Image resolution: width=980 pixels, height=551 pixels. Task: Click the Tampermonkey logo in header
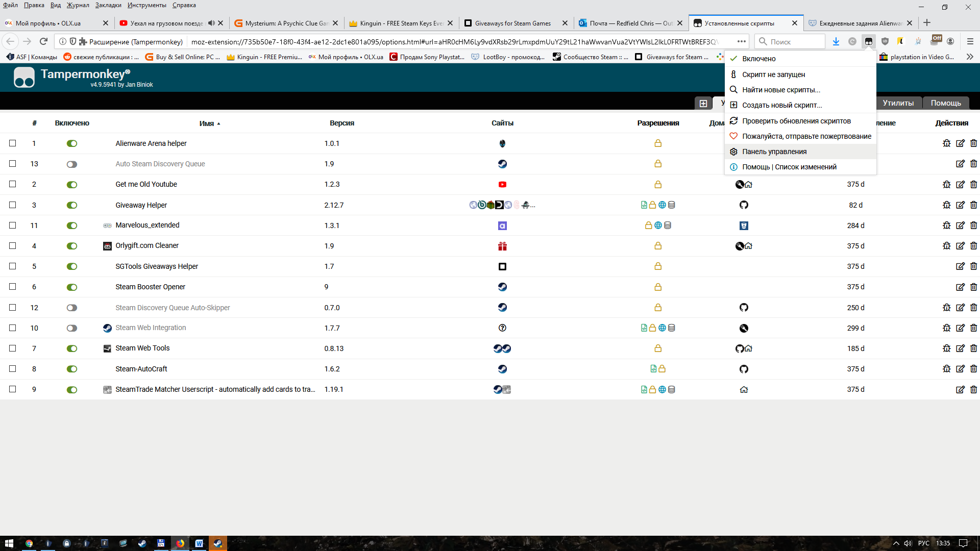(x=24, y=78)
